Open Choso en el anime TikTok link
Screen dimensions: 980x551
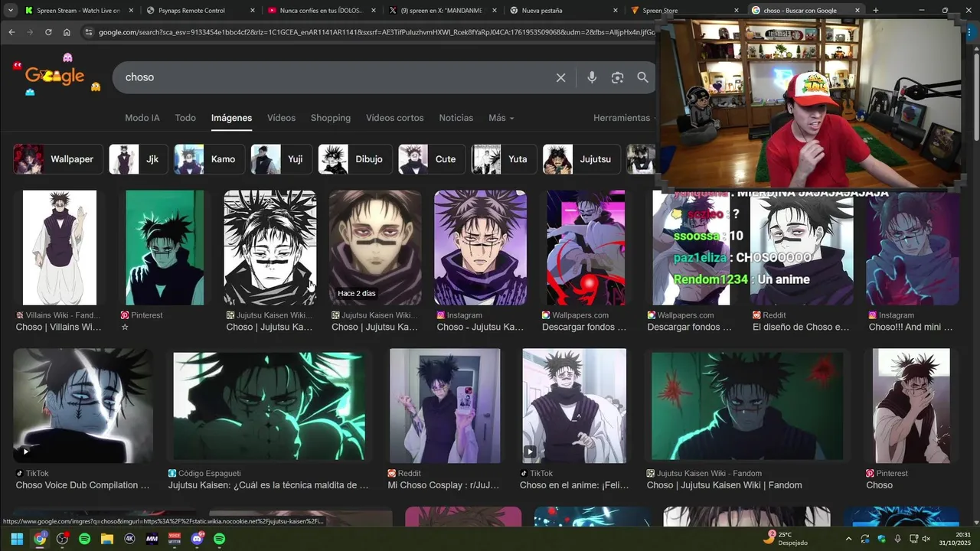574,485
